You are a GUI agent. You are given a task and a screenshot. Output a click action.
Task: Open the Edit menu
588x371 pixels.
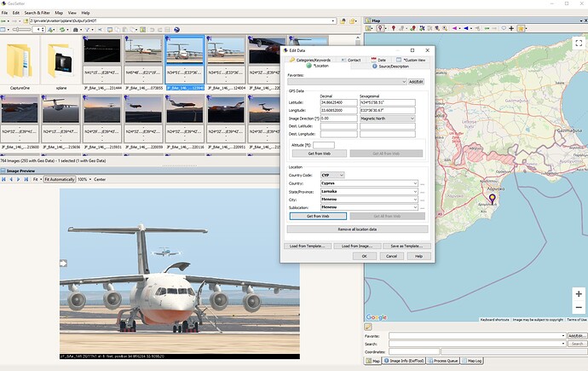15,13
